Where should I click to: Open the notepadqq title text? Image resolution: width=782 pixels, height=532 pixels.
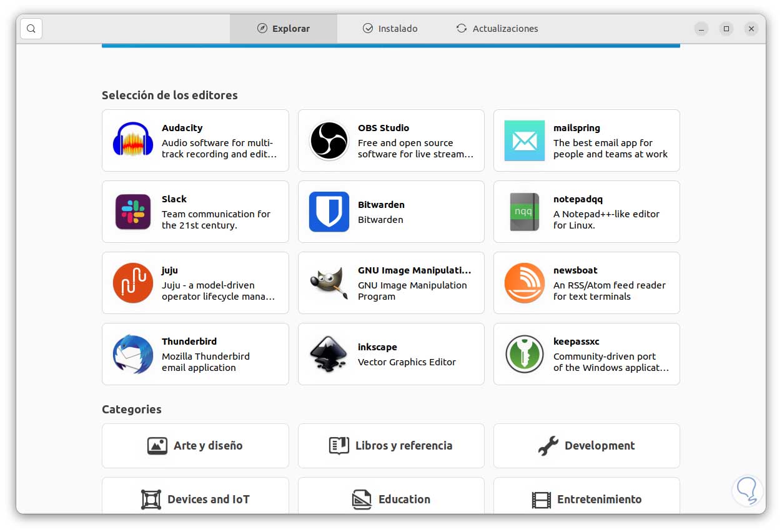[x=578, y=199]
